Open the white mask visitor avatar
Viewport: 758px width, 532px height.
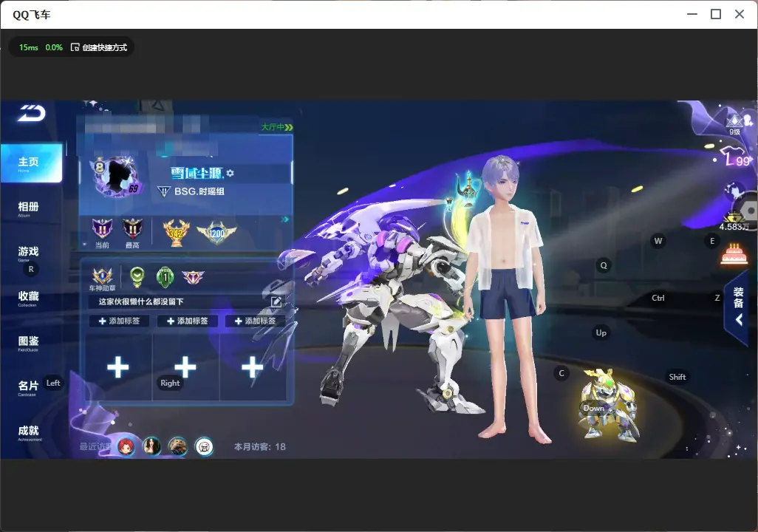pyautogui.click(x=204, y=446)
